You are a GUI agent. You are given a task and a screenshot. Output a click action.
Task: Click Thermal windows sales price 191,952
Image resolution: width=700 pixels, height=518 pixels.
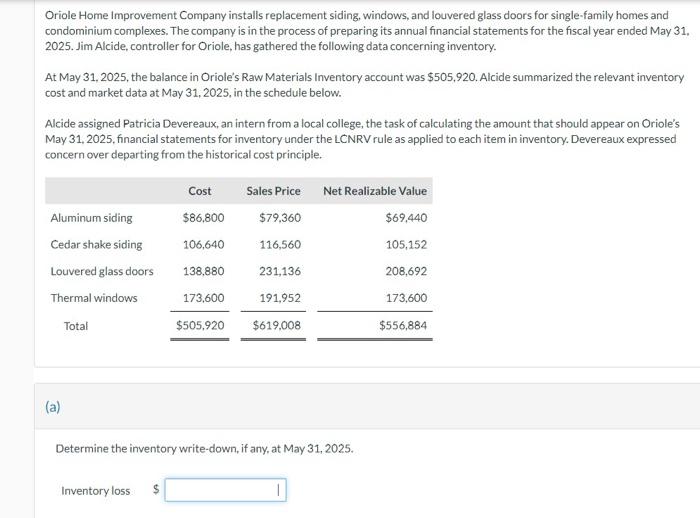click(280, 298)
